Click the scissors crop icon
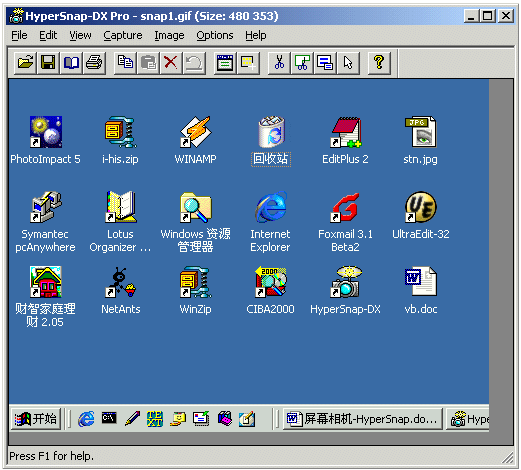Viewport: 521px width, 470px height. point(279,62)
